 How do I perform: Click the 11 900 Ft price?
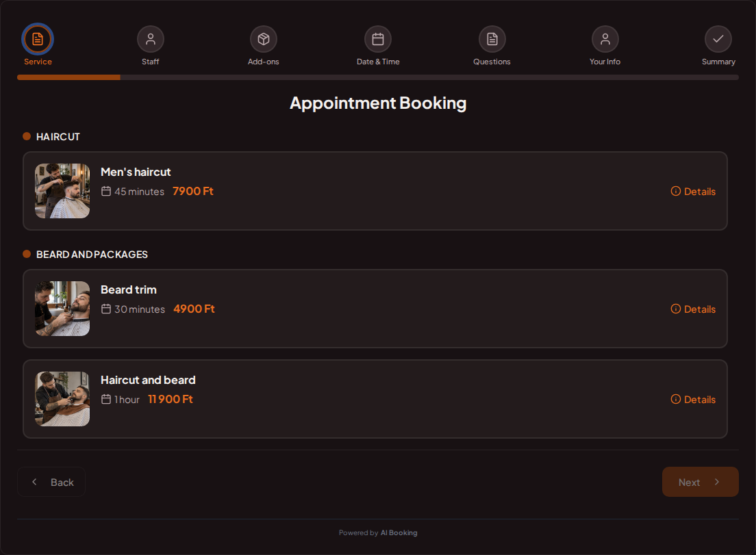point(171,400)
